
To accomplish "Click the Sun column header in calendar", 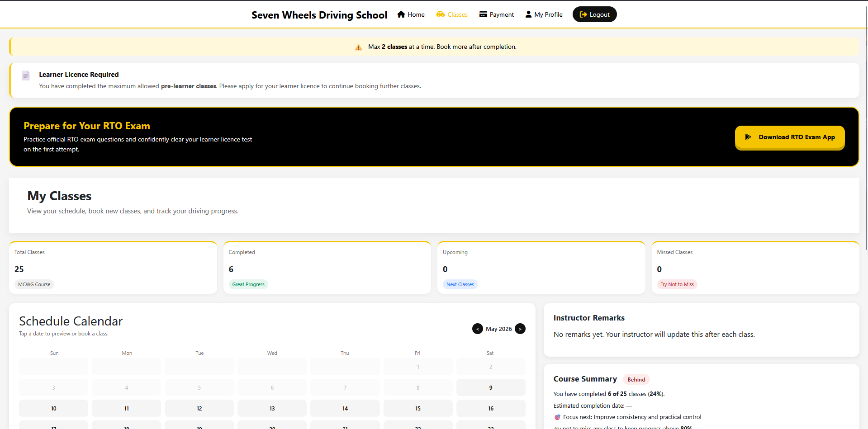I will click(54, 353).
